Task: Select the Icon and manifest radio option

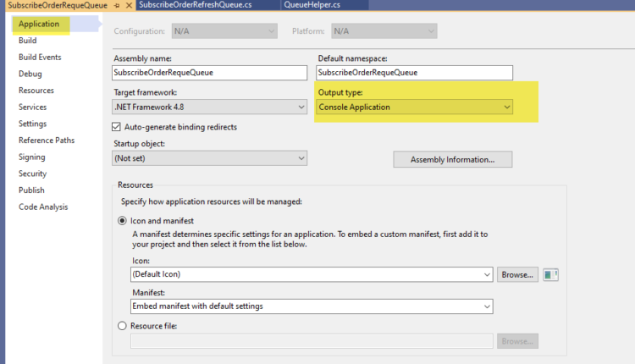Action: pyautogui.click(x=123, y=220)
